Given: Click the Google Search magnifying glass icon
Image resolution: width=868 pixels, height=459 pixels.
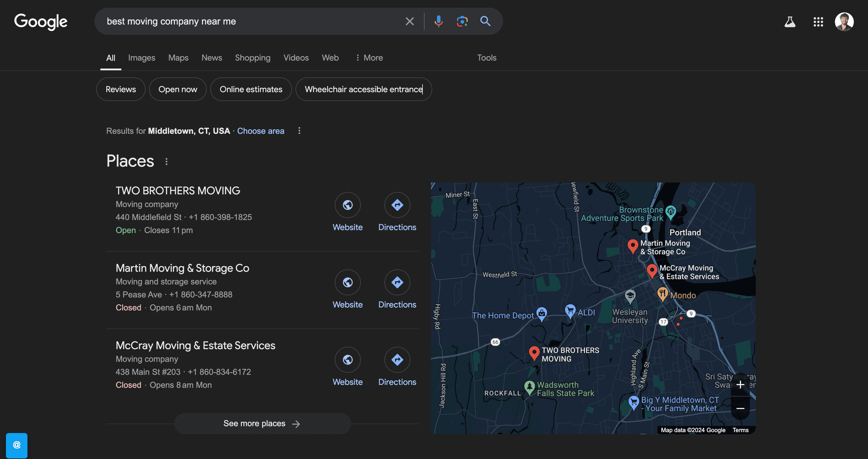Looking at the screenshot, I should click(485, 21).
